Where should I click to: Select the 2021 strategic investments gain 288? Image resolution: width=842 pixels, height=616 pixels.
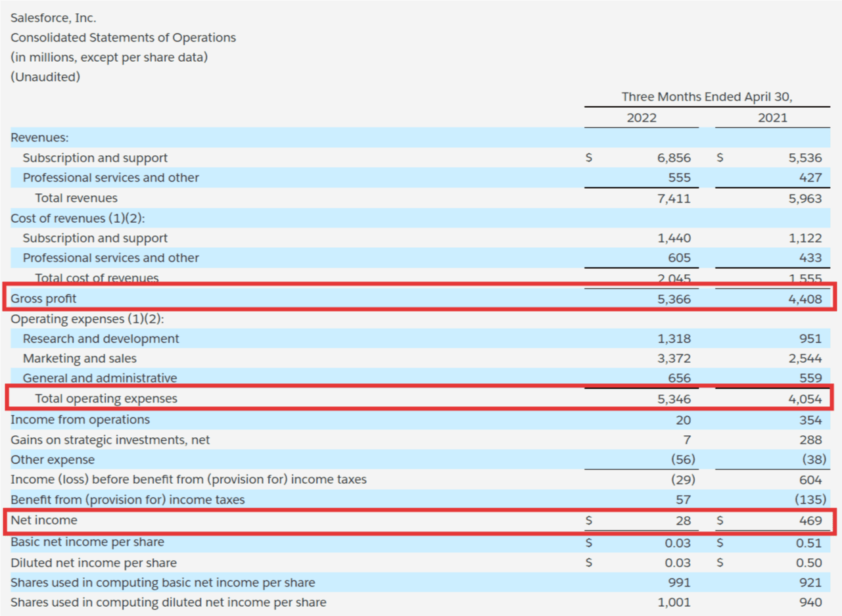[811, 440]
